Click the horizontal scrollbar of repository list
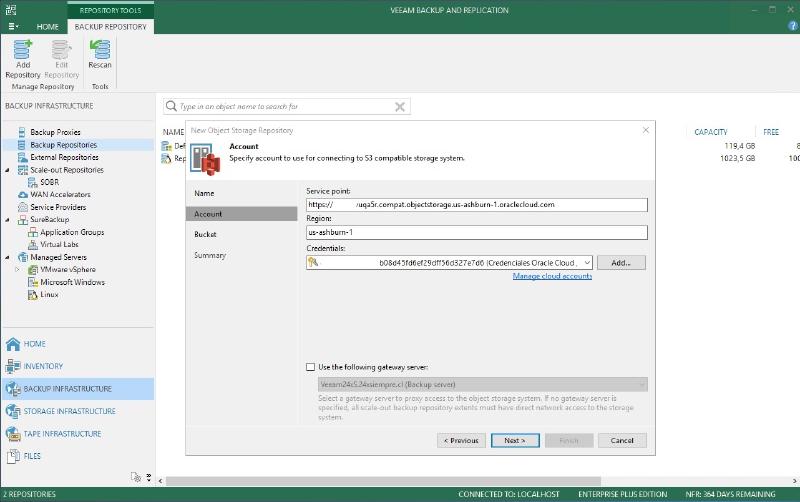Viewport: 800px width, 502px height. tap(383, 481)
